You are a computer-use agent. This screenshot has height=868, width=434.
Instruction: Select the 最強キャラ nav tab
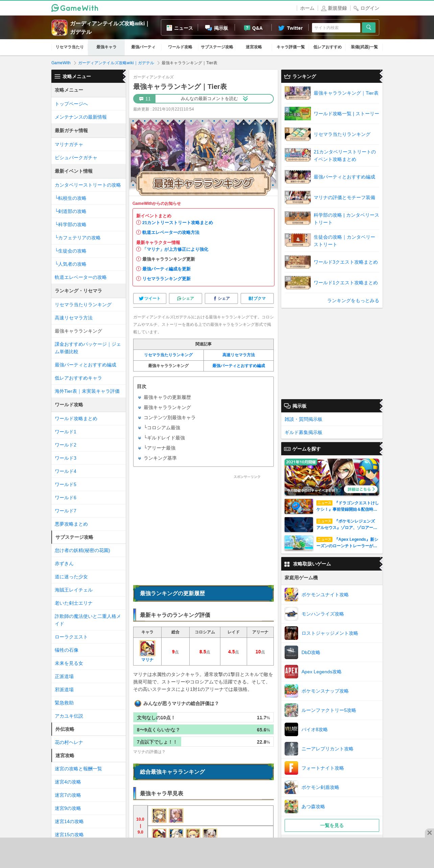tap(106, 47)
